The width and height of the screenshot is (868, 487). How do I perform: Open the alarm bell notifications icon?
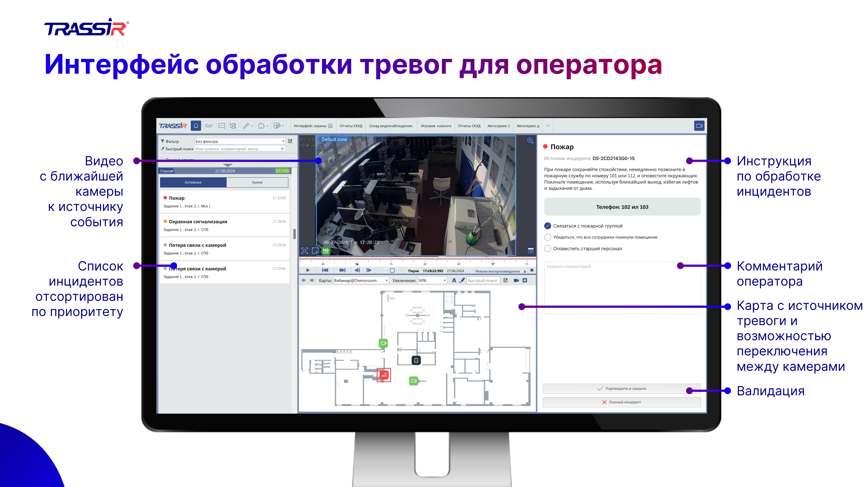click(196, 126)
